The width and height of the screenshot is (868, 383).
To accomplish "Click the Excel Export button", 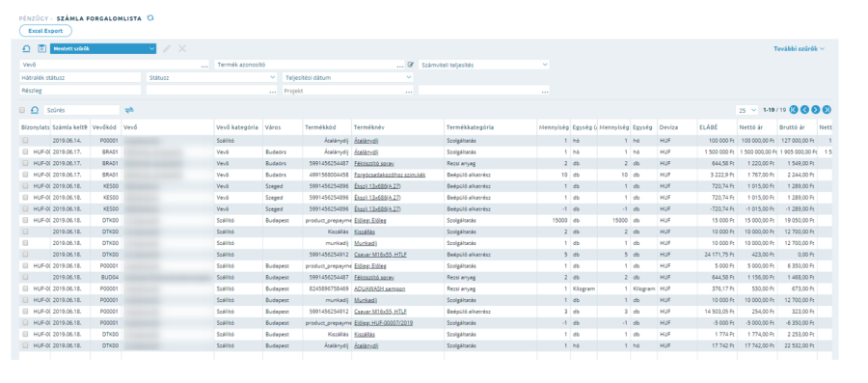I will click(x=45, y=31).
